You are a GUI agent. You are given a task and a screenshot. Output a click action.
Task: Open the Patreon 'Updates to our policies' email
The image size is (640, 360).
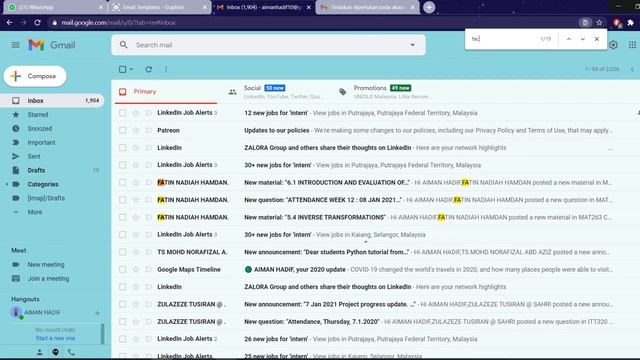click(376, 130)
